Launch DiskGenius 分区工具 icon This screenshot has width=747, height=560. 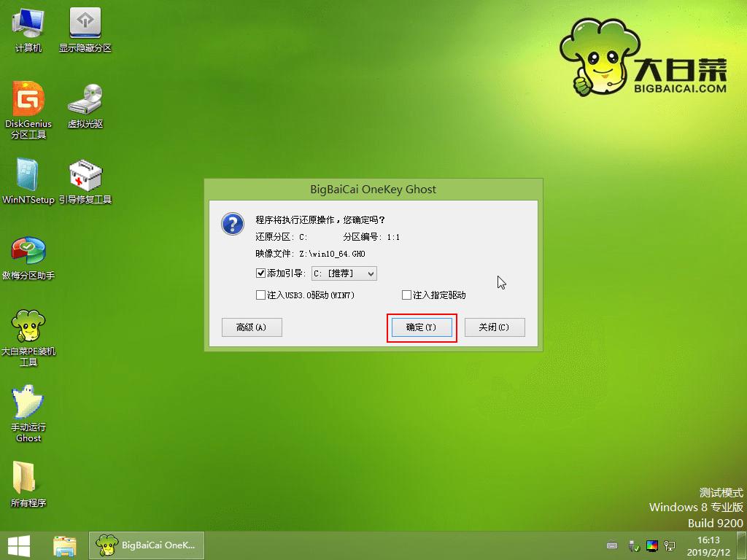point(28,110)
